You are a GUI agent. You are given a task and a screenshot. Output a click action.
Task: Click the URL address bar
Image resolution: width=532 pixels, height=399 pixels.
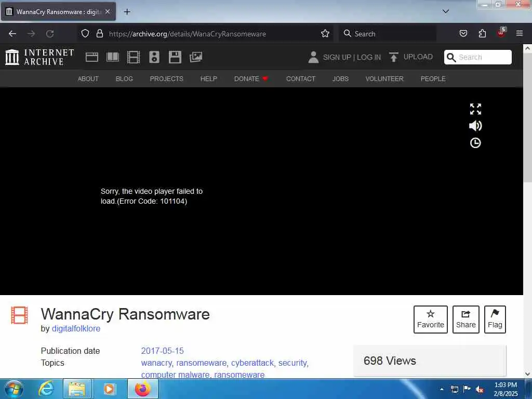click(205, 34)
